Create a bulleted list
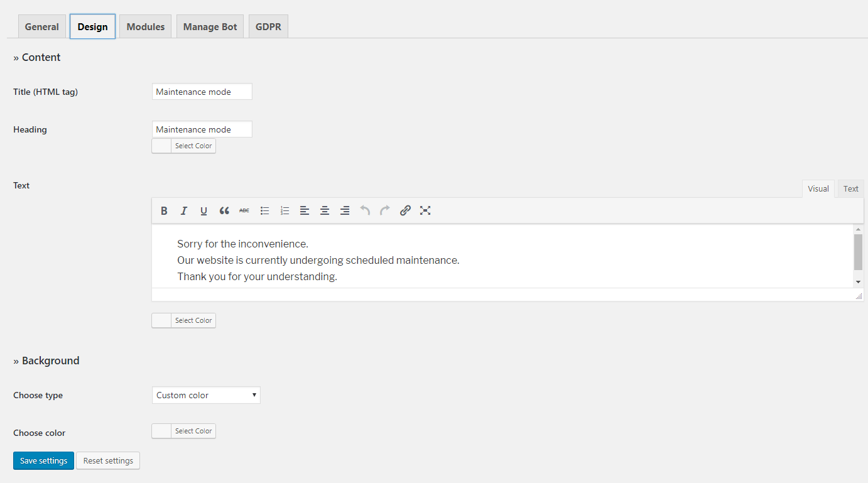 click(x=264, y=211)
